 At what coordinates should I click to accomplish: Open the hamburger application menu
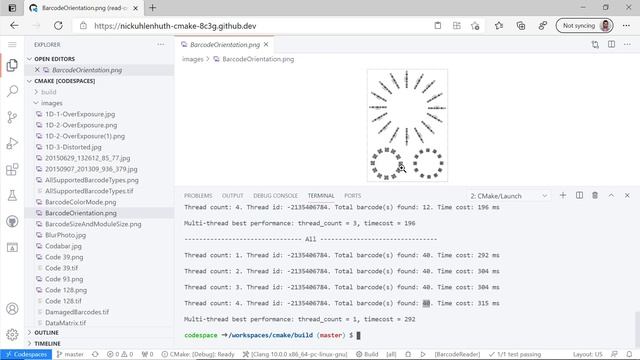pyautogui.click(x=12, y=44)
